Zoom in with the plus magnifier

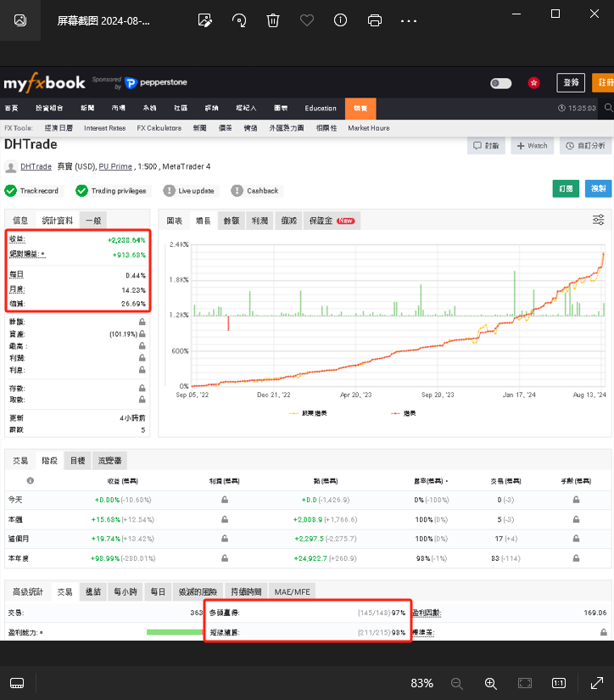[x=490, y=683]
